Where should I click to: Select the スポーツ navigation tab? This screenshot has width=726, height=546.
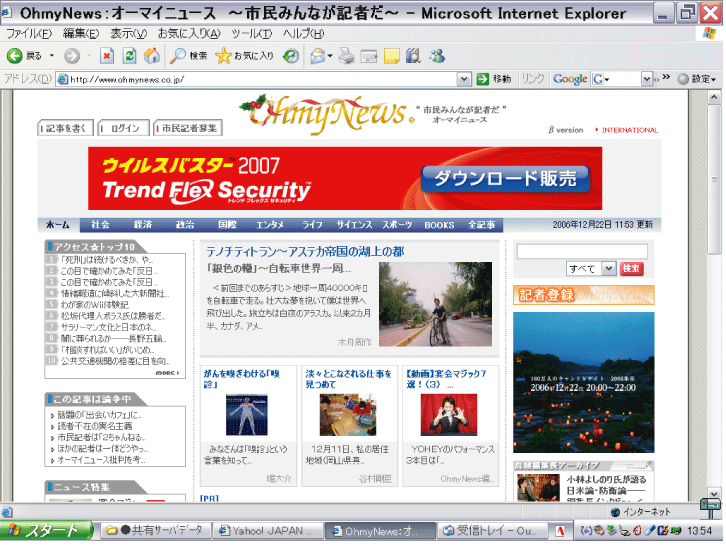[x=397, y=225]
